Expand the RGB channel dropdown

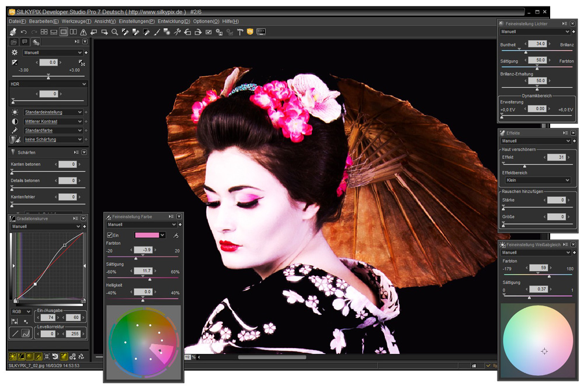pos(21,312)
